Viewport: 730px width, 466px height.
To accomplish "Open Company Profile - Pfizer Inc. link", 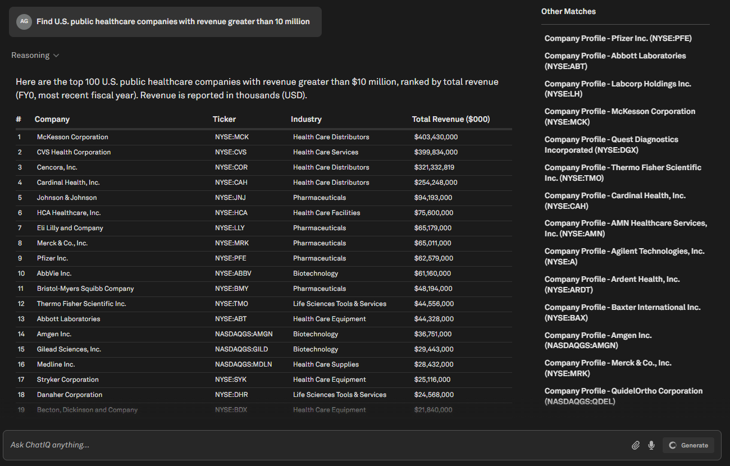I will pos(618,38).
